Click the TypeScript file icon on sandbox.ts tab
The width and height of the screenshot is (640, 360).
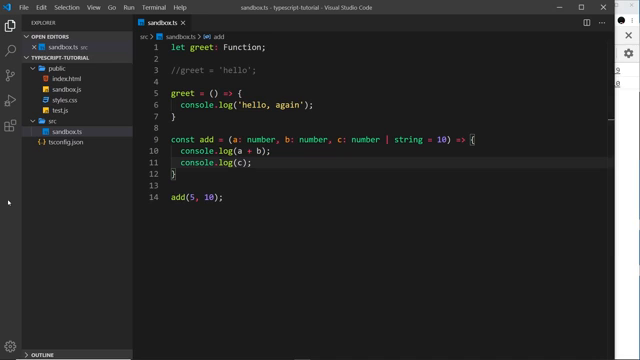click(x=141, y=22)
